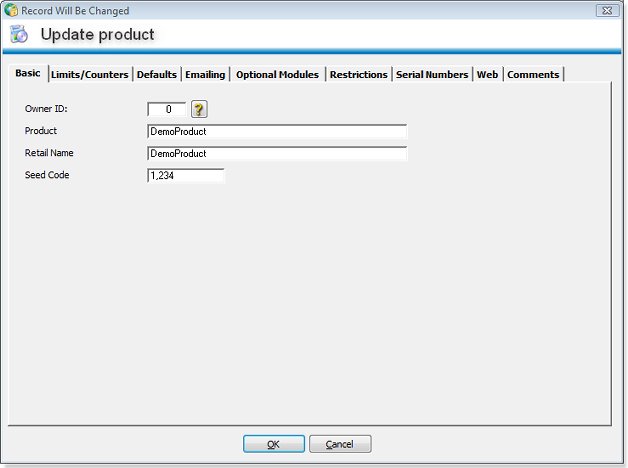Click the Owner ID lookup question mark icon
This screenshot has width=628, height=468.
click(198, 110)
